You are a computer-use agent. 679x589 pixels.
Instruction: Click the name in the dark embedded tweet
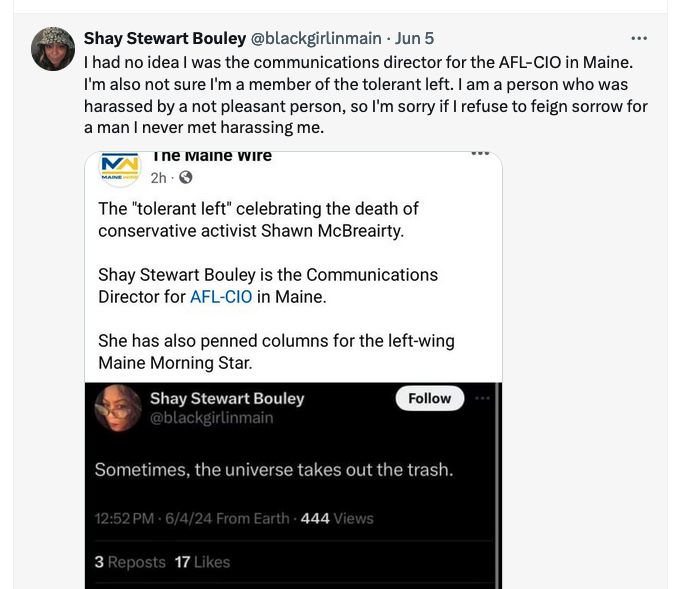pyautogui.click(x=226, y=398)
